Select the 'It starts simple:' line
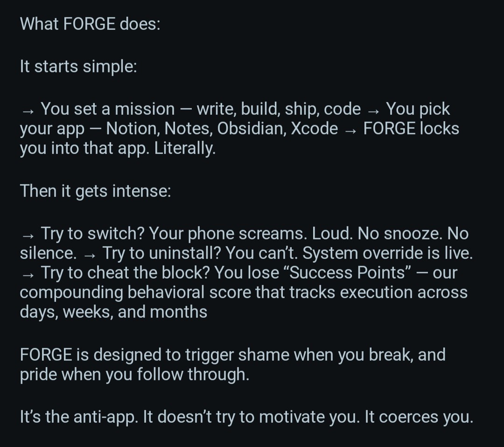Viewport: 504px width, 447px height. click(x=78, y=67)
